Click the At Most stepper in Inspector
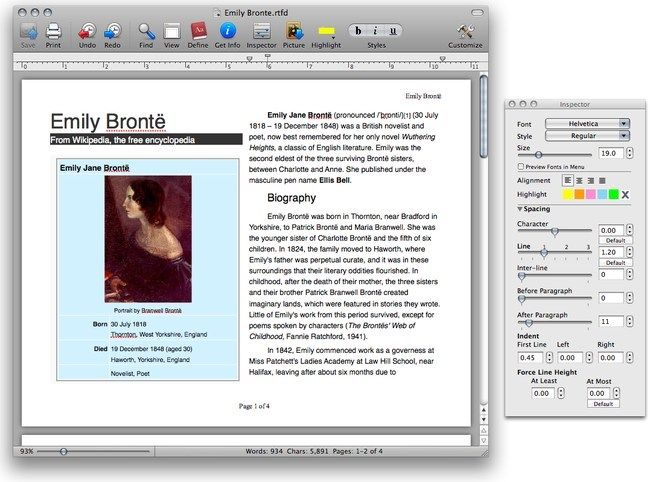 tap(616, 393)
